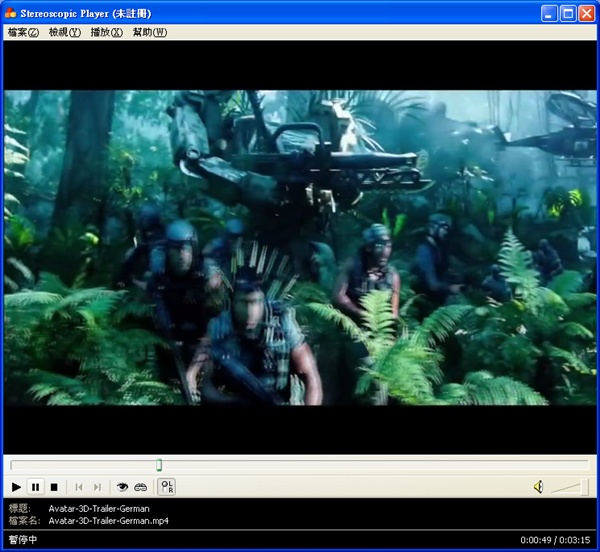Click the Avatar video frame
This screenshot has height=552, width=600.
(x=300, y=248)
